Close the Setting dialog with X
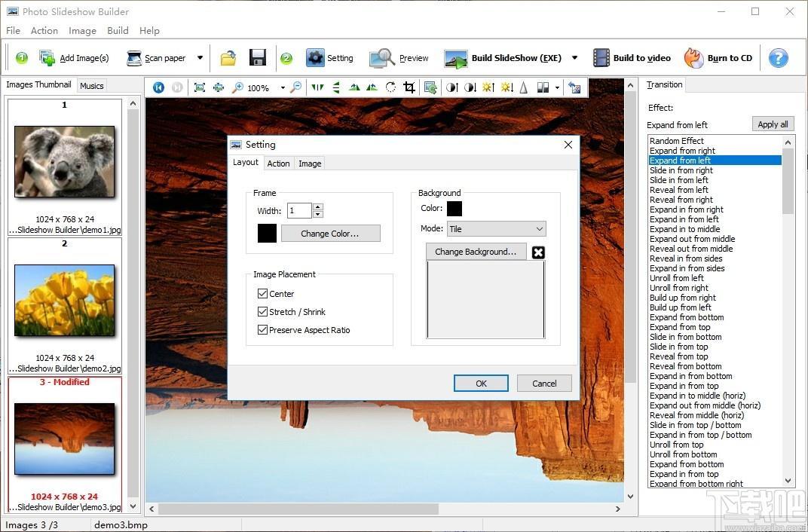Screen dimensions: 808x532 coord(568,145)
